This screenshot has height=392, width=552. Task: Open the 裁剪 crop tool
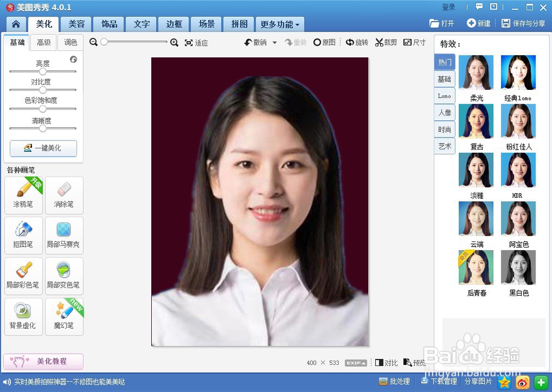[x=386, y=42]
